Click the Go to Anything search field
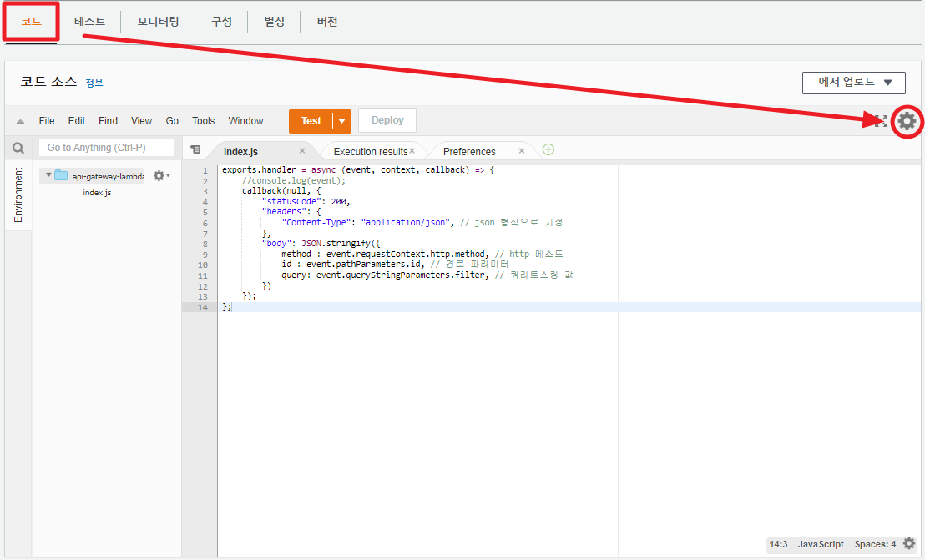The width and height of the screenshot is (925, 560). point(107,148)
